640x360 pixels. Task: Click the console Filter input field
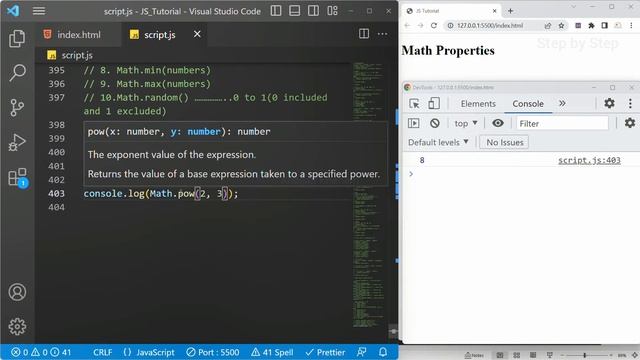click(x=562, y=123)
